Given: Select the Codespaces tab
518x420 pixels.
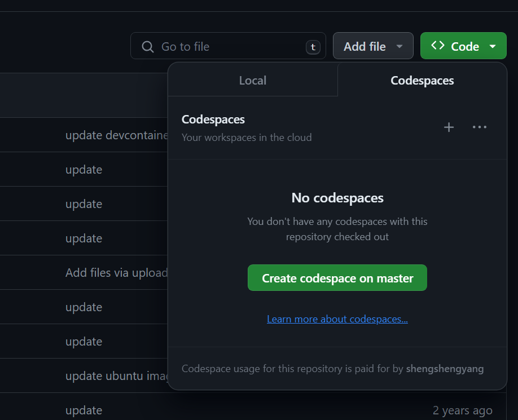Looking at the screenshot, I should [x=422, y=81].
